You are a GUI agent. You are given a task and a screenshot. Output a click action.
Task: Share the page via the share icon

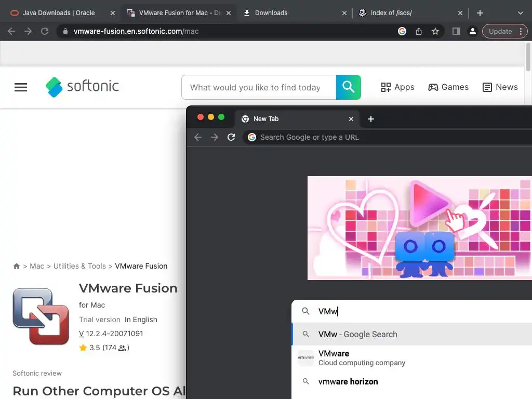click(x=419, y=31)
